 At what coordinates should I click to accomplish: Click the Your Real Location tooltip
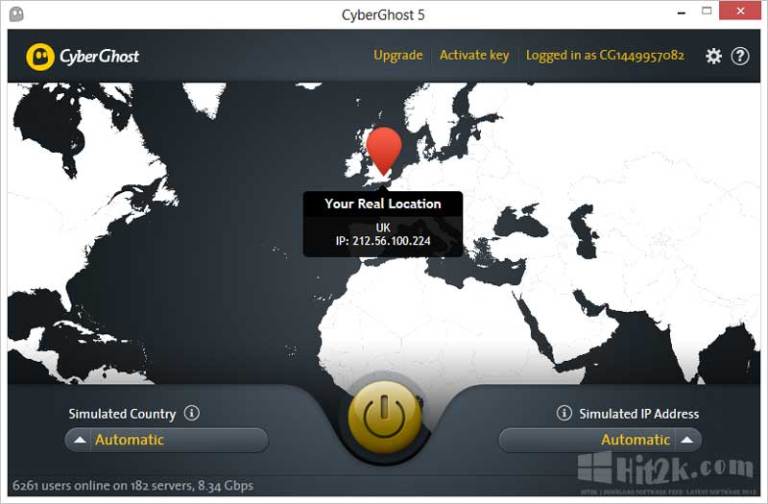tap(383, 224)
